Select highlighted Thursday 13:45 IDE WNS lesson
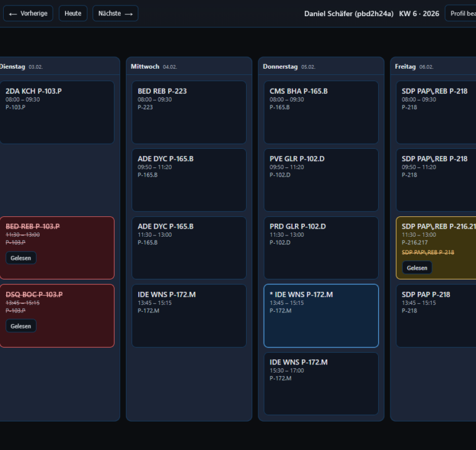Screen dimensions: 476x450 (x=320, y=315)
